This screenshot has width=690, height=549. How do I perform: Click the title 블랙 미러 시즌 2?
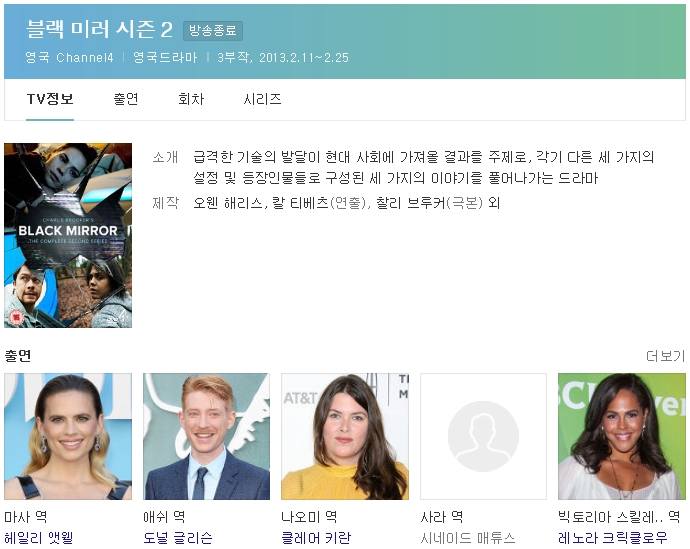pyautogui.click(x=99, y=30)
